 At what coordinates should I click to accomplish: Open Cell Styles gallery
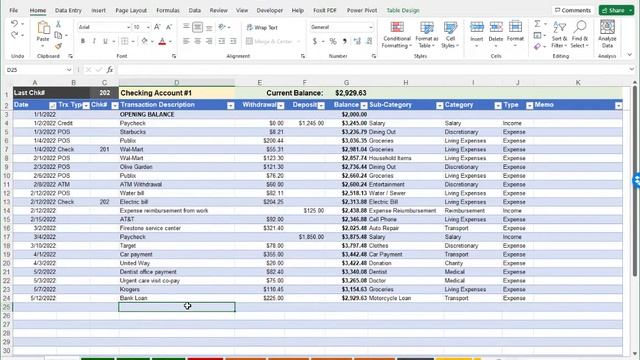coord(450,35)
